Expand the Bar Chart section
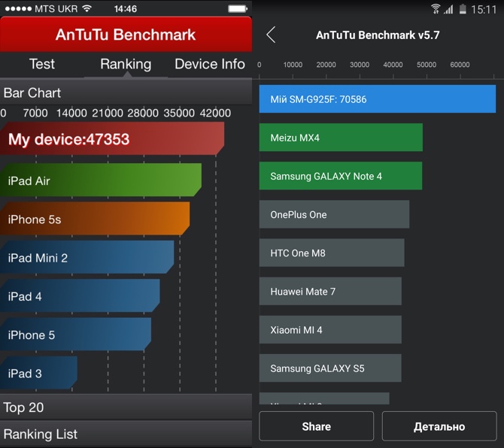 tap(126, 92)
